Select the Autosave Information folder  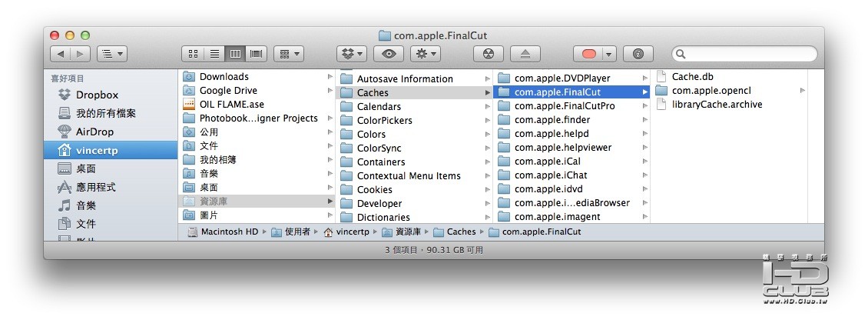tap(415, 78)
